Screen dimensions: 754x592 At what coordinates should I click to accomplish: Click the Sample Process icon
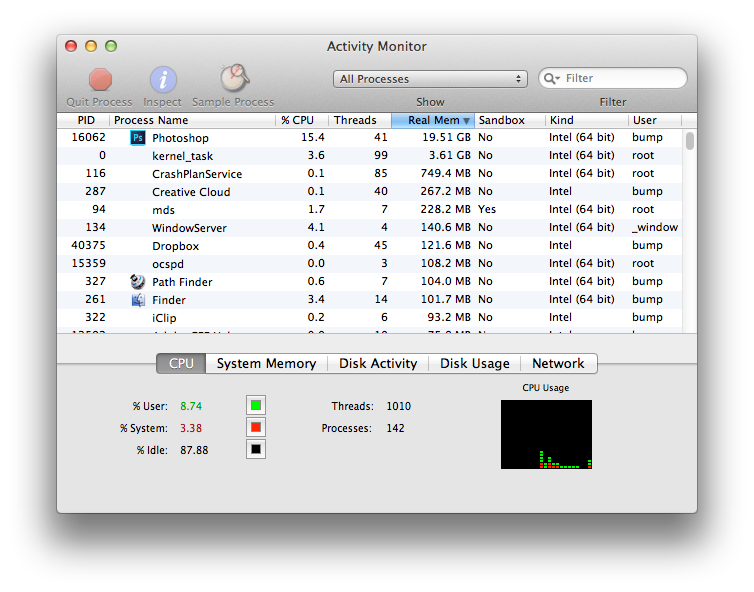(234, 78)
